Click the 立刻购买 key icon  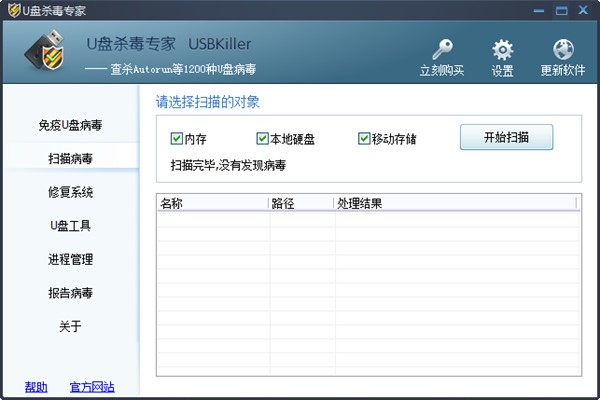click(442, 49)
